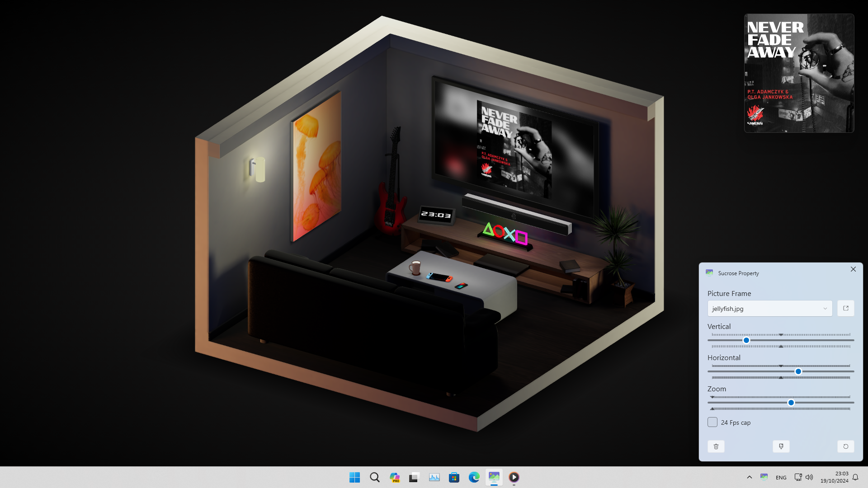Open the Picture Frame dropdown showing jellyfish.jpg

pyautogui.click(x=769, y=309)
